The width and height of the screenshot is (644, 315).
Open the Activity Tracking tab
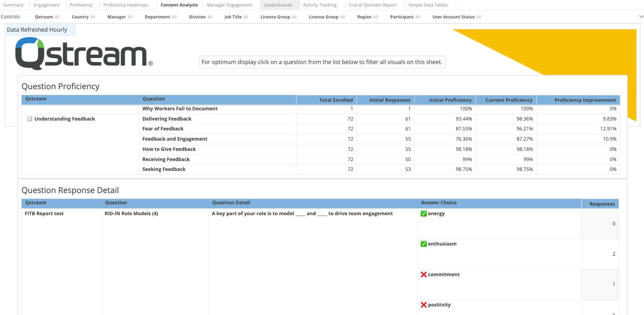[x=320, y=5]
